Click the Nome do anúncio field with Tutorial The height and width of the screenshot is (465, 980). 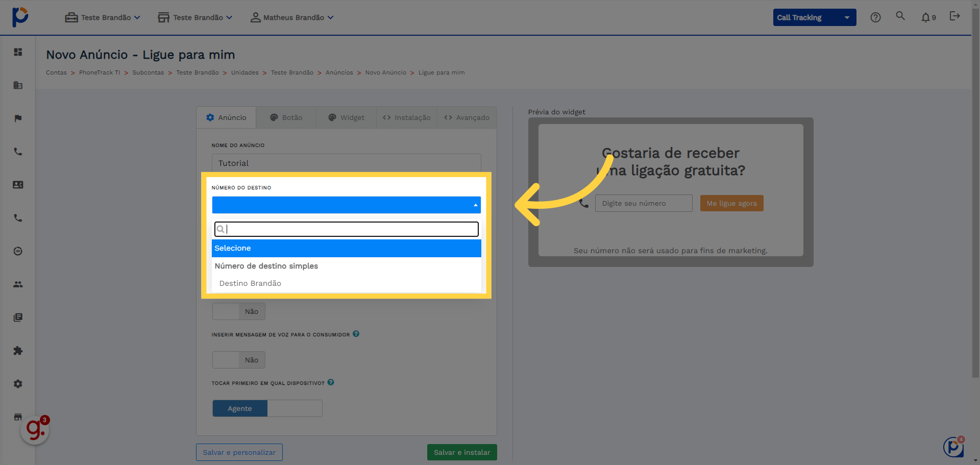pyautogui.click(x=347, y=163)
